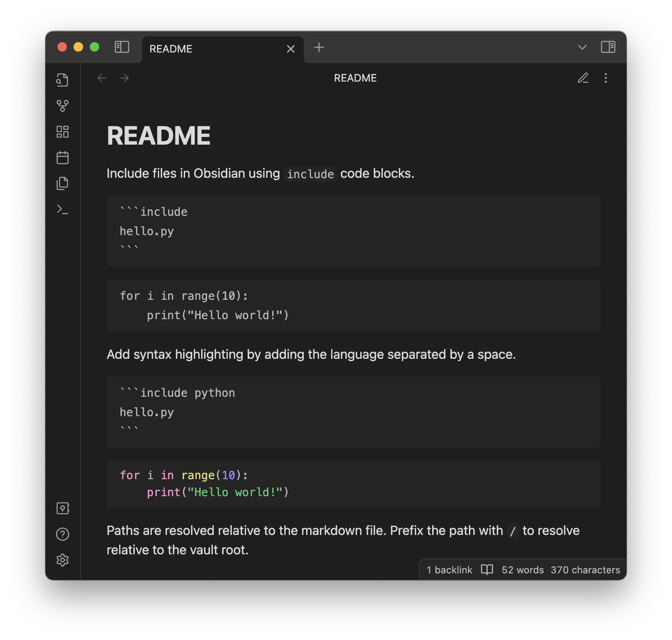The image size is (672, 640).
Task: Open the vault switcher icon
Action: coord(63,508)
